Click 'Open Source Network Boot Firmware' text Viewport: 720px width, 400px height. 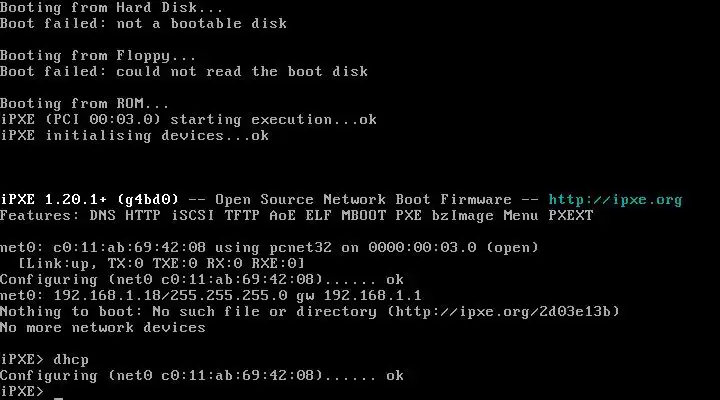(x=363, y=200)
